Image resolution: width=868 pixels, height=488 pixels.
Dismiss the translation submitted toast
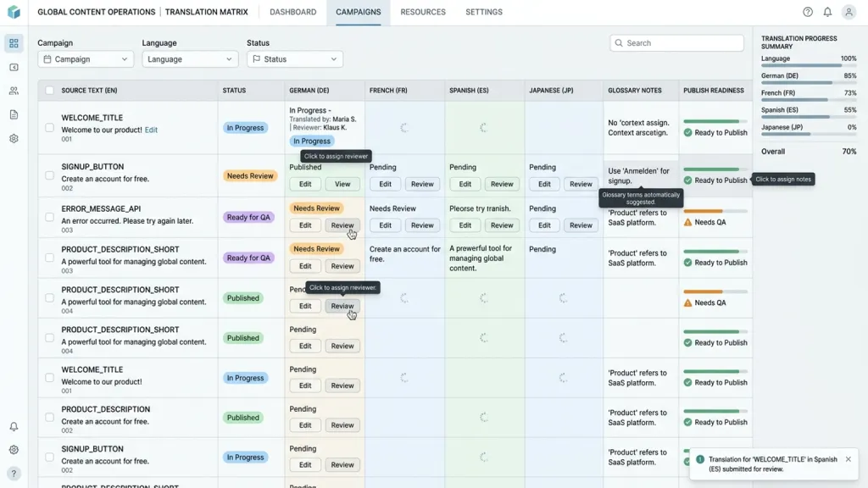pyautogui.click(x=848, y=459)
